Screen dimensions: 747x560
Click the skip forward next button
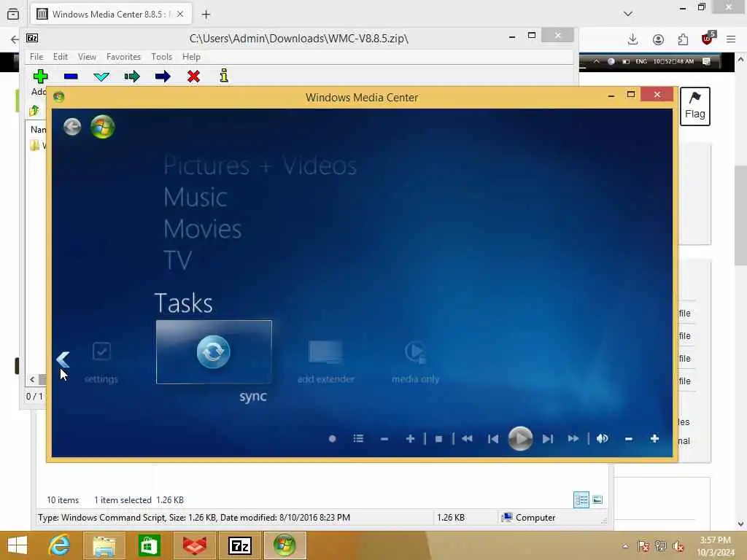tap(548, 438)
